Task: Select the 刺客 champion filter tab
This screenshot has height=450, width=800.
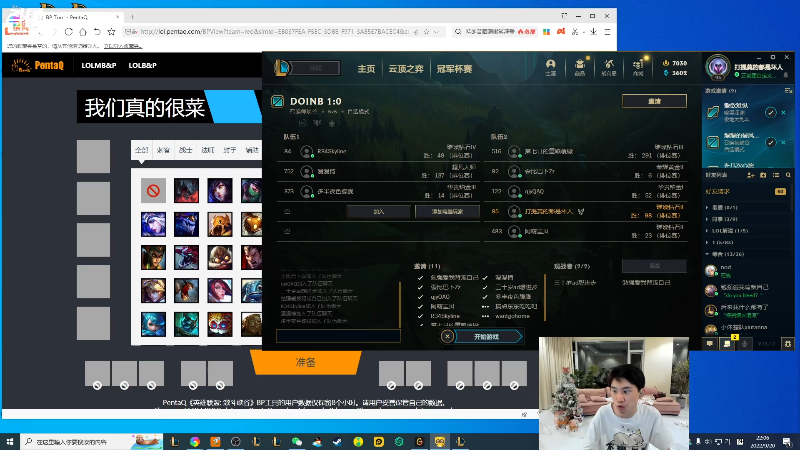Action: [x=163, y=150]
